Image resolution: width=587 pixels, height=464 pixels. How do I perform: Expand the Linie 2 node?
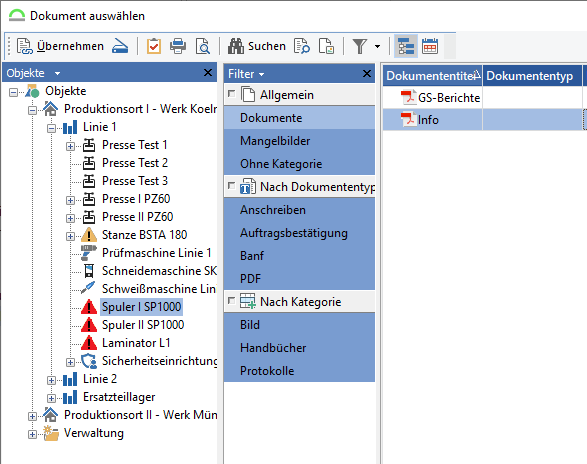click(52, 380)
